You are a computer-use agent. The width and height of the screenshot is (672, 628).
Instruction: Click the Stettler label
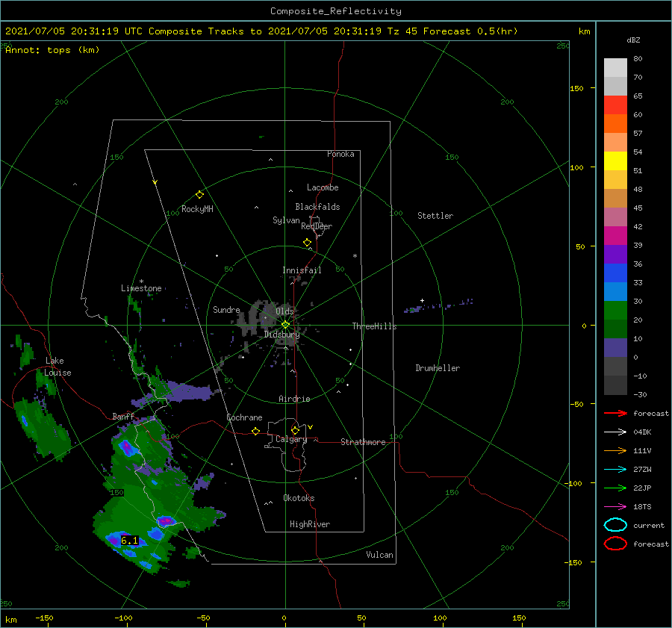pyautogui.click(x=435, y=216)
